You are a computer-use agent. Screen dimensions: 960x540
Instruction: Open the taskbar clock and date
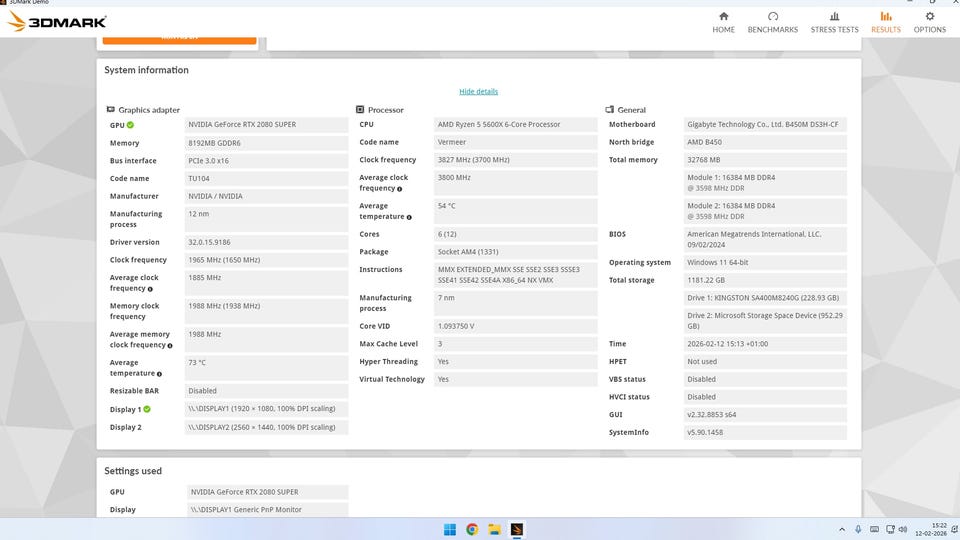coord(931,530)
